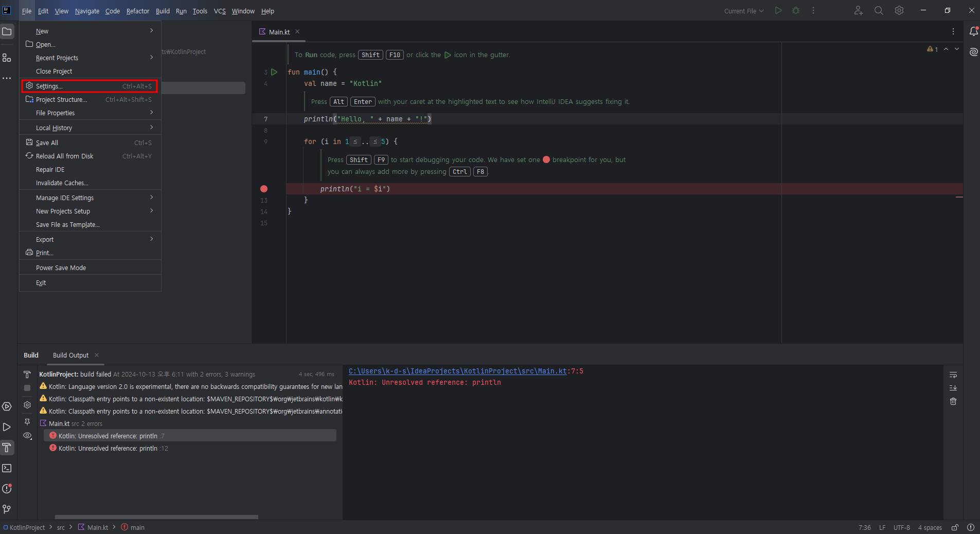Click the 7:36 caret position in status bar
The width and height of the screenshot is (980, 534).
click(865, 527)
